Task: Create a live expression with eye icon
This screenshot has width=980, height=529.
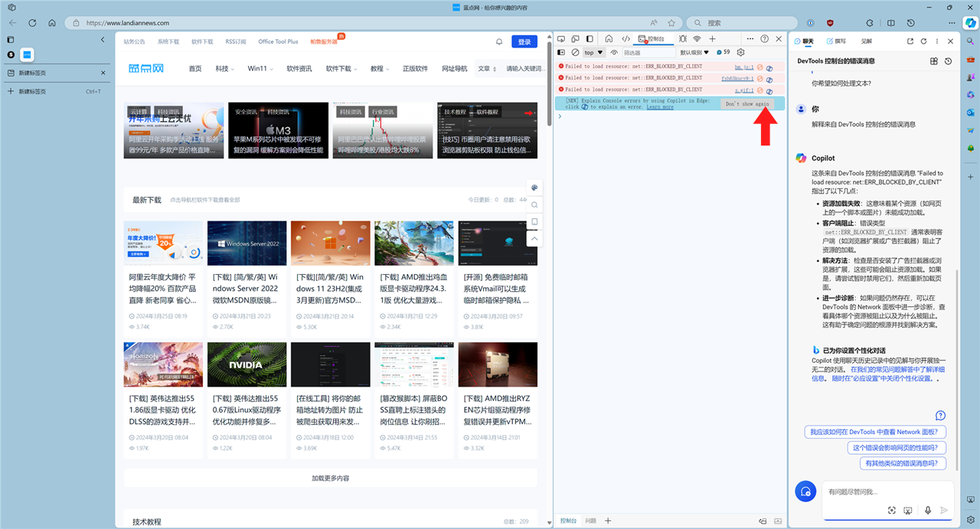Action: (614, 53)
